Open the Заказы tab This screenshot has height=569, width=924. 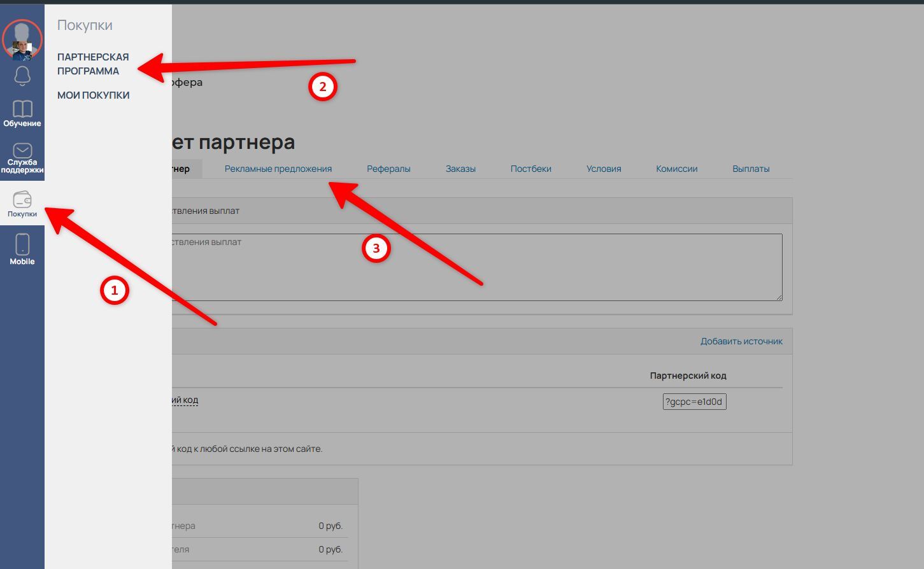click(460, 169)
